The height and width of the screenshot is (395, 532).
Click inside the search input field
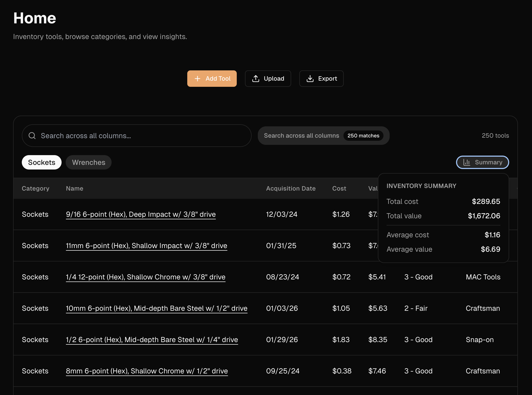point(136,135)
